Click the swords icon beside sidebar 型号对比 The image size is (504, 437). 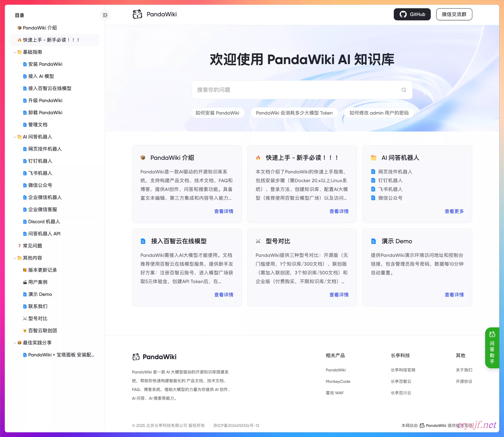25,318
